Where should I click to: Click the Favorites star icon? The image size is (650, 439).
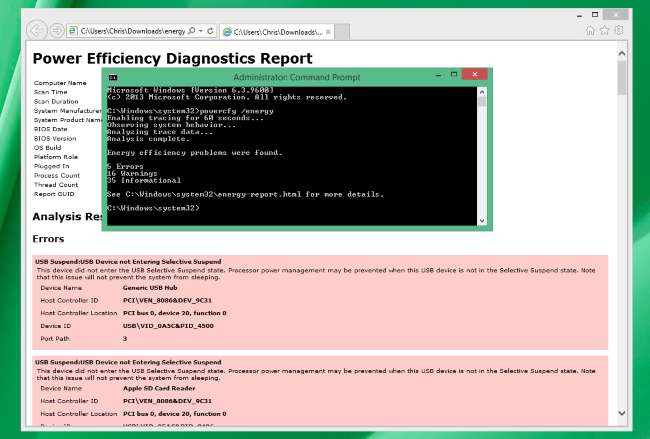coord(604,31)
